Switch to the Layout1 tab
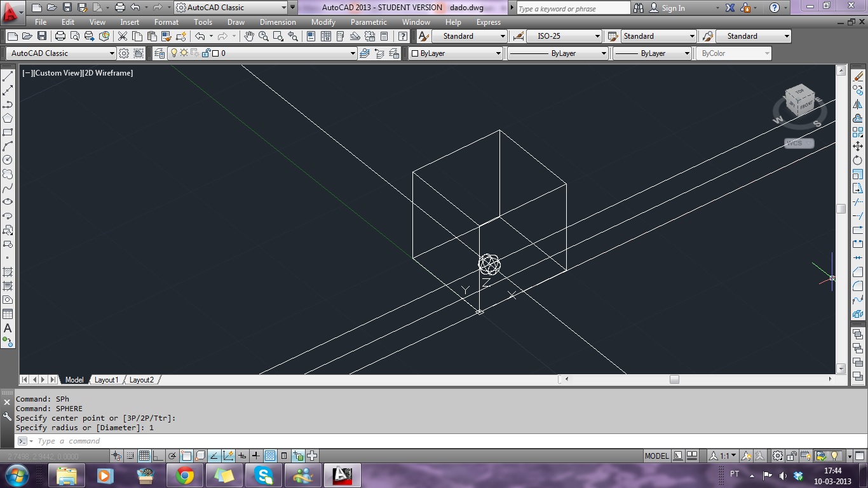This screenshot has height=488, width=868. 107,379
